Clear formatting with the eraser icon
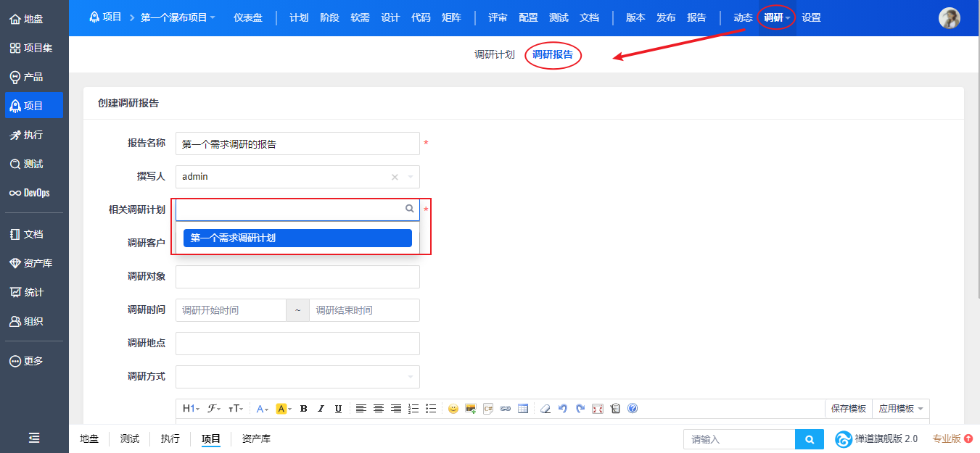The image size is (980, 453). point(545,409)
